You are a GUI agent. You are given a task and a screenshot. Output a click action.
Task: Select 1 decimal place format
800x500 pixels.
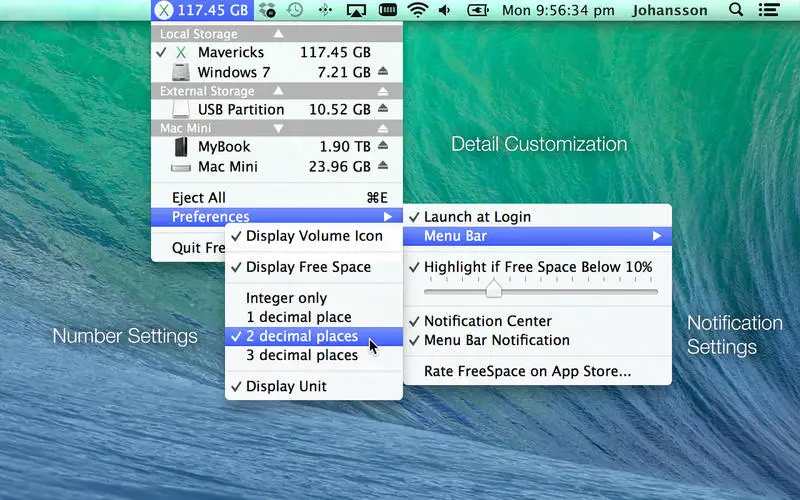click(x=314, y=317)
